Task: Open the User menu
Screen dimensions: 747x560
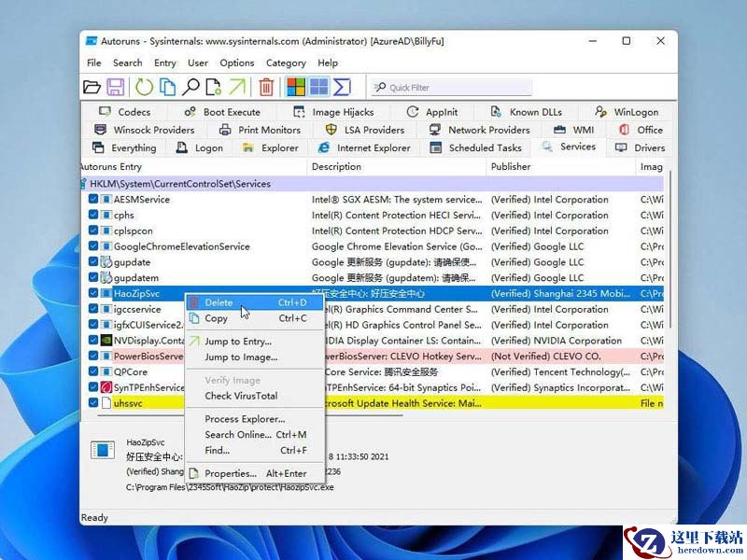Action: 198,63
